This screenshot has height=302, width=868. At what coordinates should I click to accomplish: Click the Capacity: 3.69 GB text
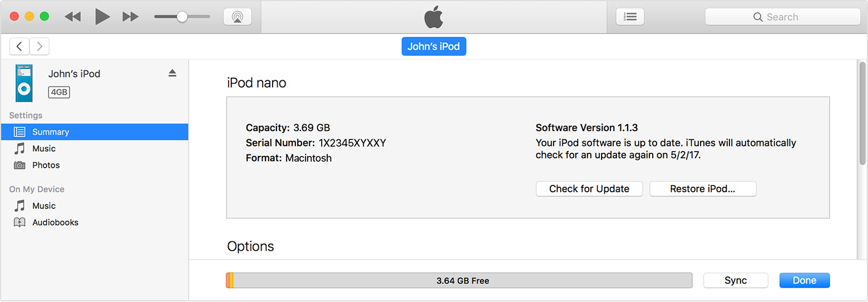click(x=288, y=128)
